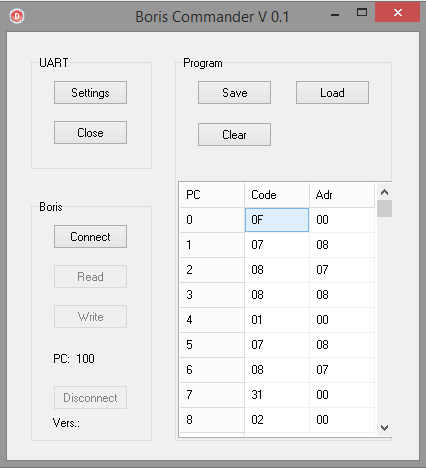The width and height of the screenshot is (426, 468).
Task: Select the Adr cell in row 8
Action: tap(342, 420)
